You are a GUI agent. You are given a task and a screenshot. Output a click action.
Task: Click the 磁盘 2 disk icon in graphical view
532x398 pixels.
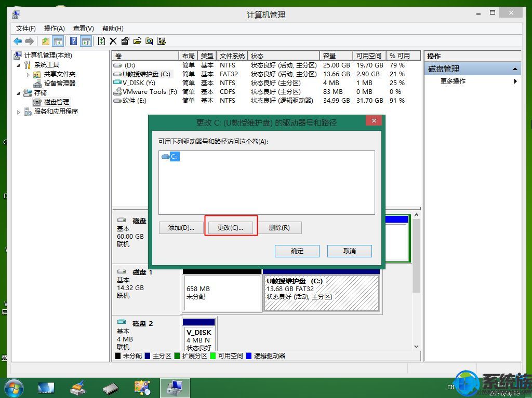(x=122, y=322)
